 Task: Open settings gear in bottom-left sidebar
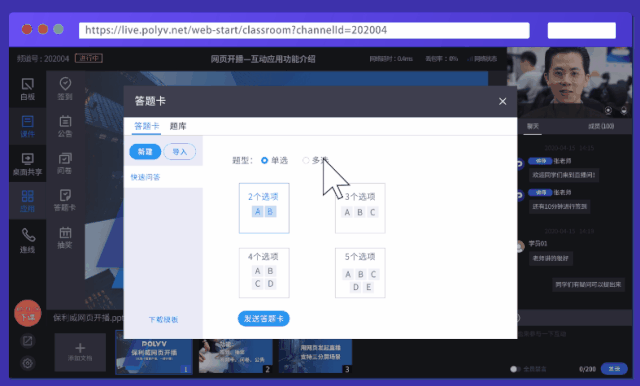(28, 363)
